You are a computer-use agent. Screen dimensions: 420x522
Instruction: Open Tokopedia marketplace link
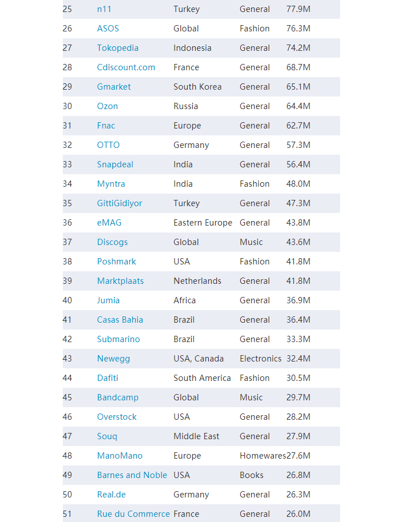pos(118,48)
